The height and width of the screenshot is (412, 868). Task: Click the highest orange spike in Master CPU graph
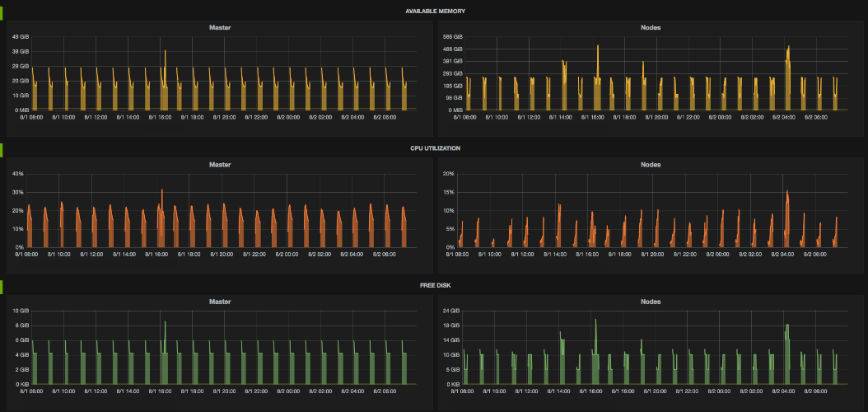pyautogui.click(x=162, y=191)
